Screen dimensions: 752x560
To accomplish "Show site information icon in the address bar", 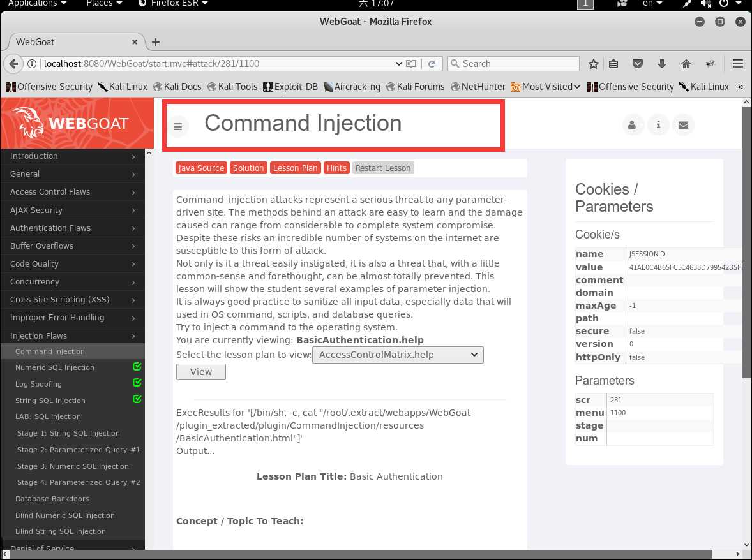I will click(32, 64).
